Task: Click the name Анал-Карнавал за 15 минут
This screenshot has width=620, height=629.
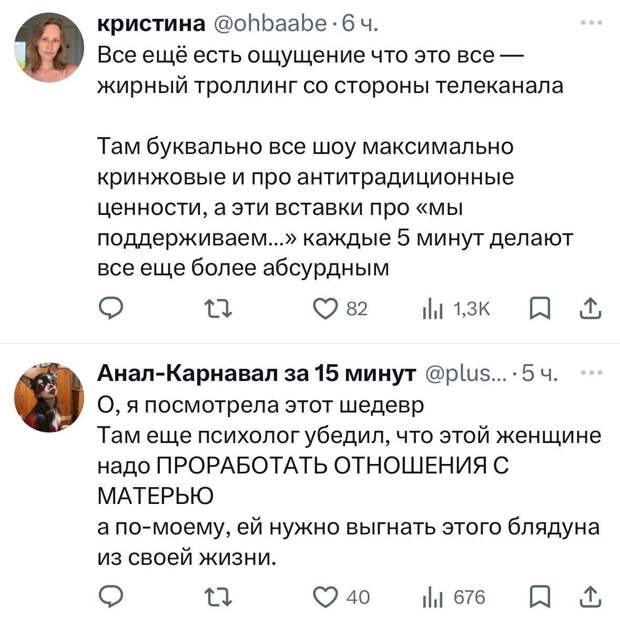Action: (x=256, y=375)
